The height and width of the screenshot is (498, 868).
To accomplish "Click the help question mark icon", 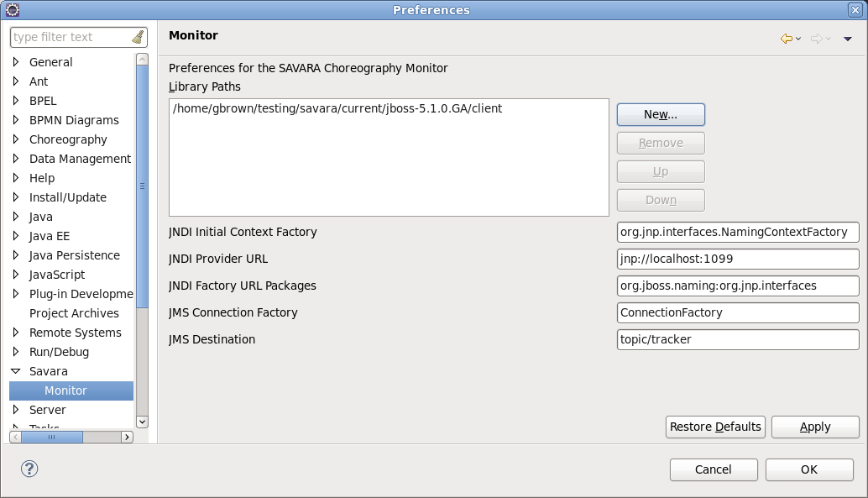I will point(29,469).
